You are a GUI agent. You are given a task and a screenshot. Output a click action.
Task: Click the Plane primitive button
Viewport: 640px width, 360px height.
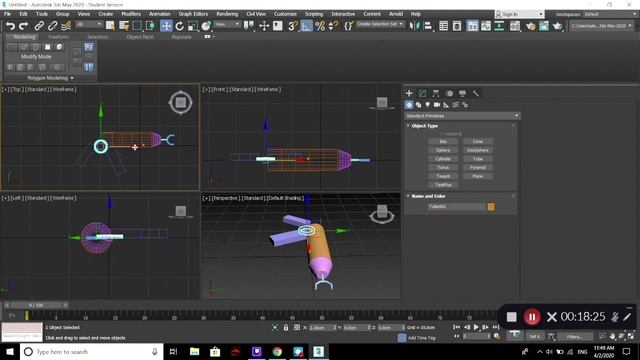(478, 176)
